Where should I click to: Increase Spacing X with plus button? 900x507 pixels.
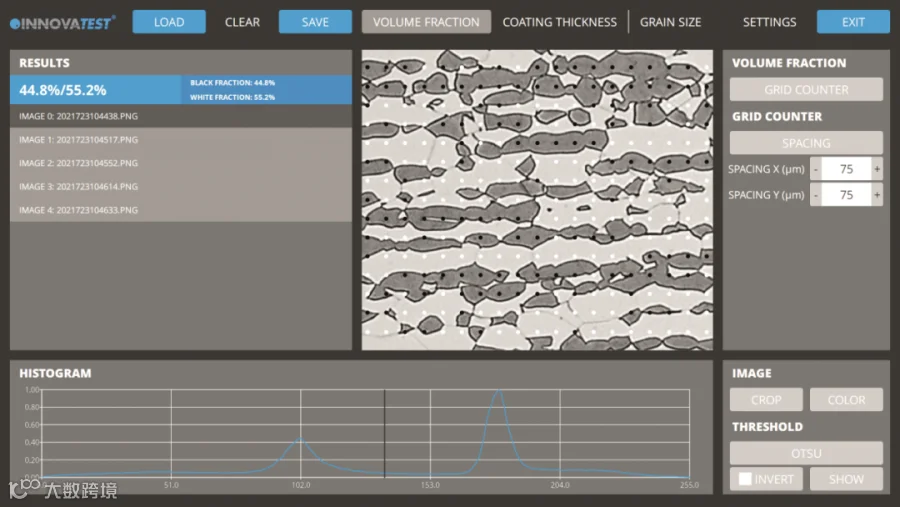pos(877,169)
